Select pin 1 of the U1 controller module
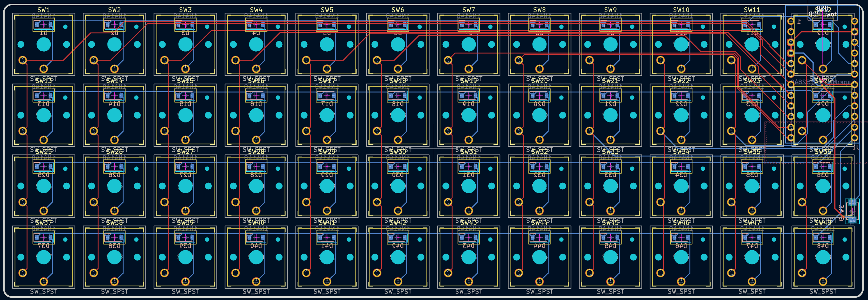Screen dimensions: 868x300 coord(790,21)
